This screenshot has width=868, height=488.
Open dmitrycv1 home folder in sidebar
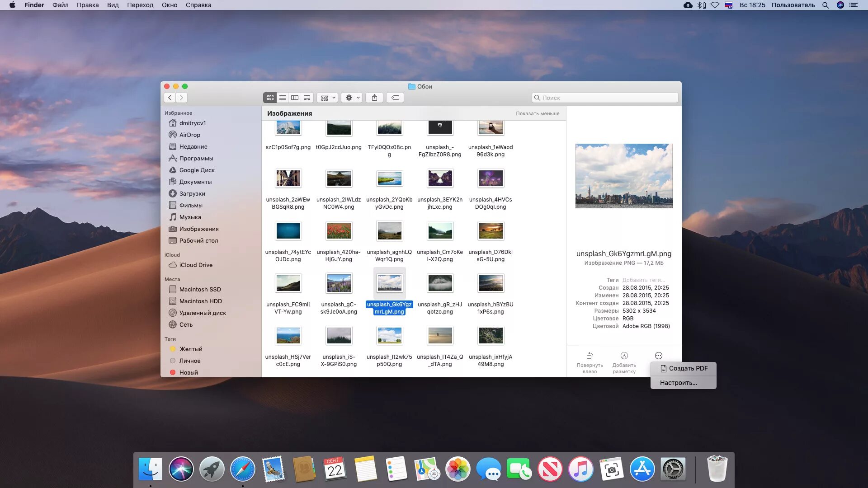click(192, 123)
